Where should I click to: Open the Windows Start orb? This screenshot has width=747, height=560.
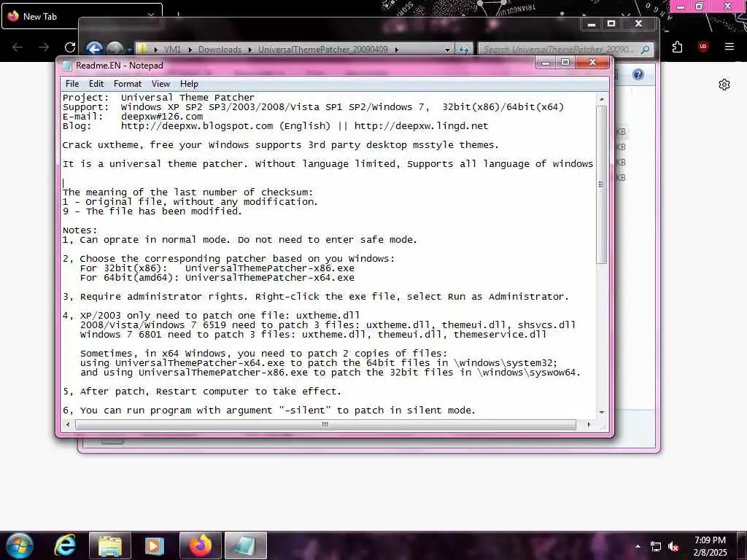pyautogui.click(x=20, y=545)
